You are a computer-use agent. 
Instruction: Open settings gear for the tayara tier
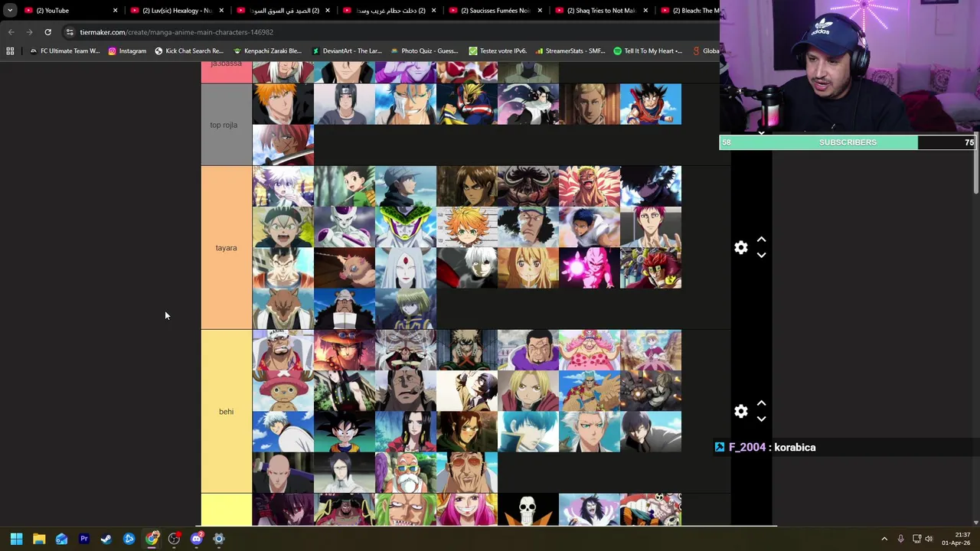740,248
